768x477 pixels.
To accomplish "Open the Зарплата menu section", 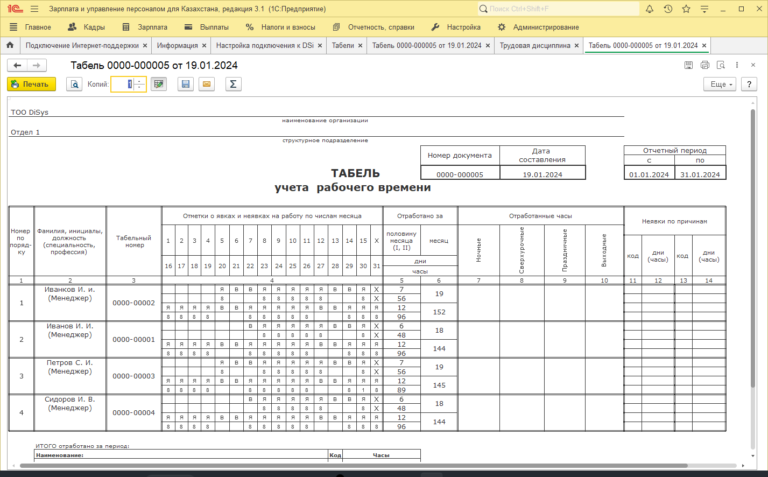I will 146,27.
